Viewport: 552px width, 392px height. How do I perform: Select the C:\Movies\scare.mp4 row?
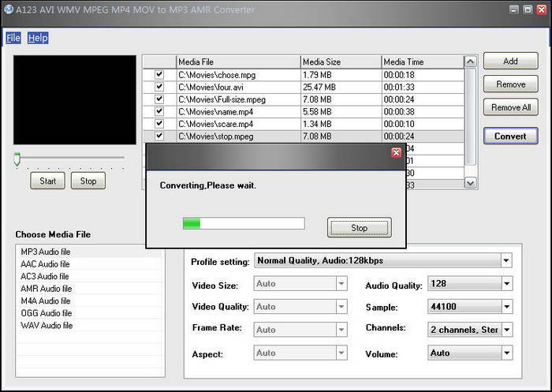click(x=304, y=124)
